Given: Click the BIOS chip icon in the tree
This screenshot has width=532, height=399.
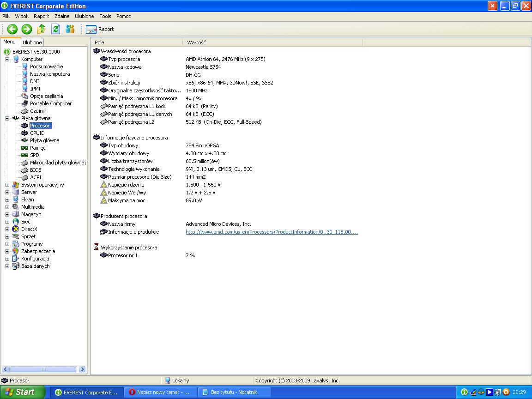Looking at the screenshot, I should [24, 170].
